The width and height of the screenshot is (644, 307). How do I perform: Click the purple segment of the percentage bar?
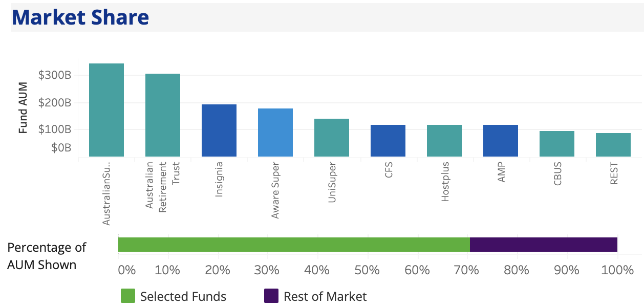click(544, 245)
